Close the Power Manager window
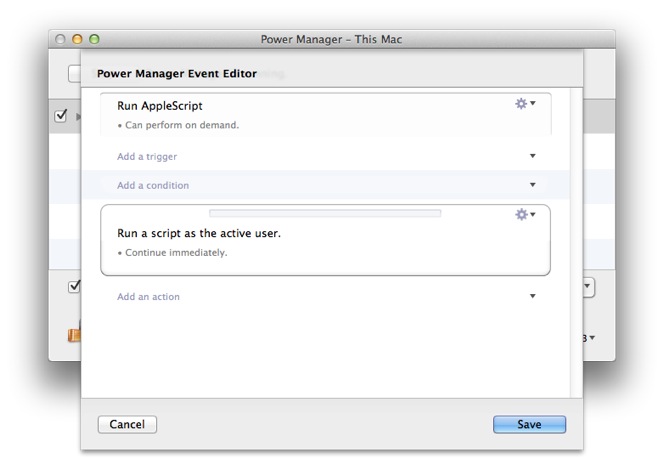This screenshot has width=664, height=459. tap(60, 39)
